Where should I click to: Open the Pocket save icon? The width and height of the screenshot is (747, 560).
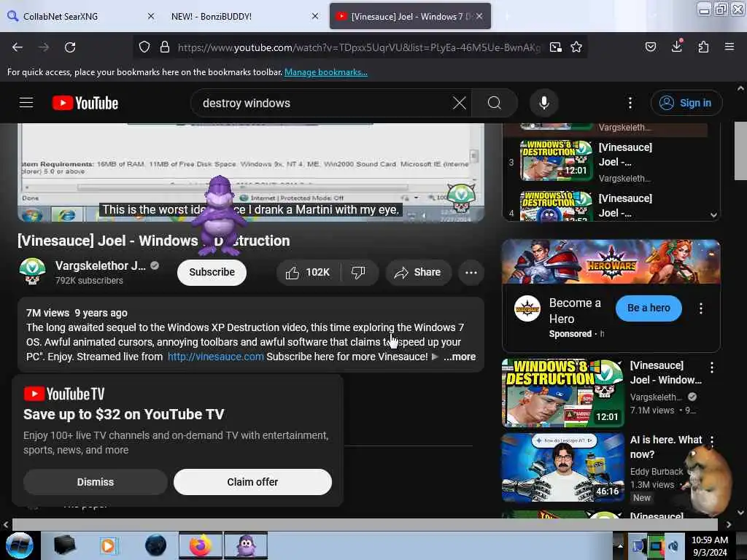(651, 47)
